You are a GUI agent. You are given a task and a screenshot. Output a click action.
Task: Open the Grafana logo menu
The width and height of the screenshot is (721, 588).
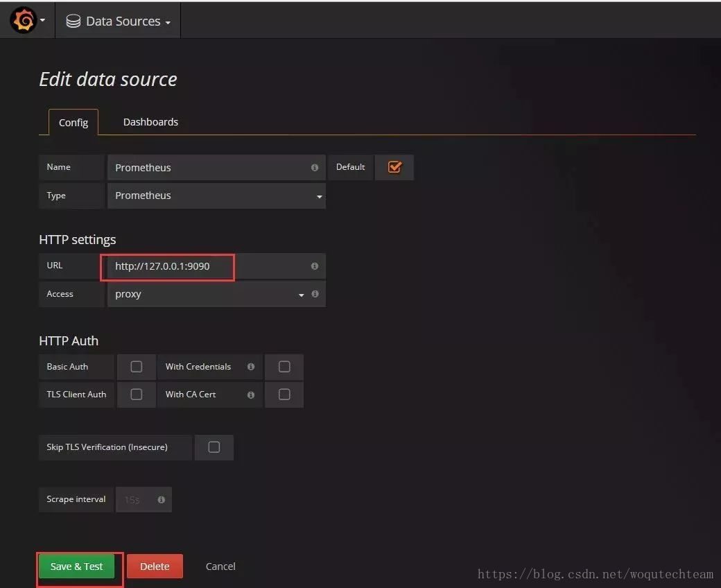click(x=28, y=20)
